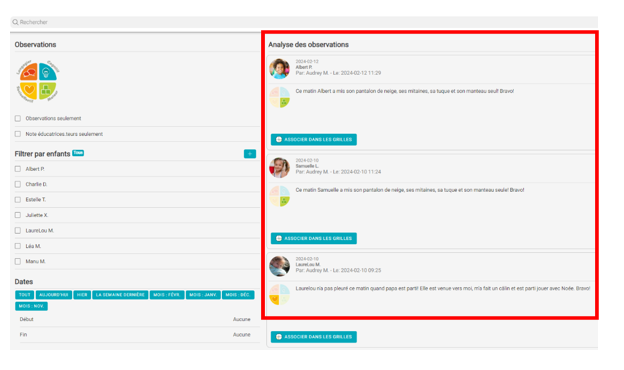Filter by MOIS : DÉC.
This screenshot has width=624, height=370.
point(238,295)
